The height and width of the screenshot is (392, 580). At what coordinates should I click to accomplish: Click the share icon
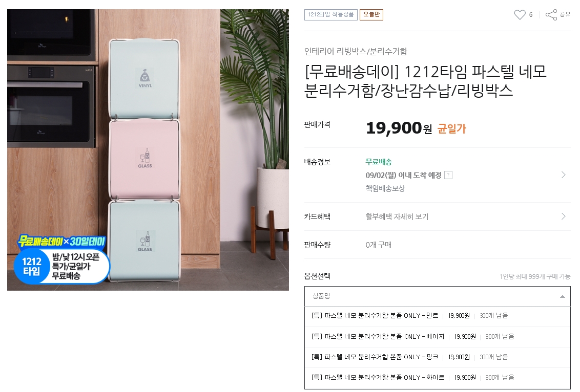[x=551, y=15]
